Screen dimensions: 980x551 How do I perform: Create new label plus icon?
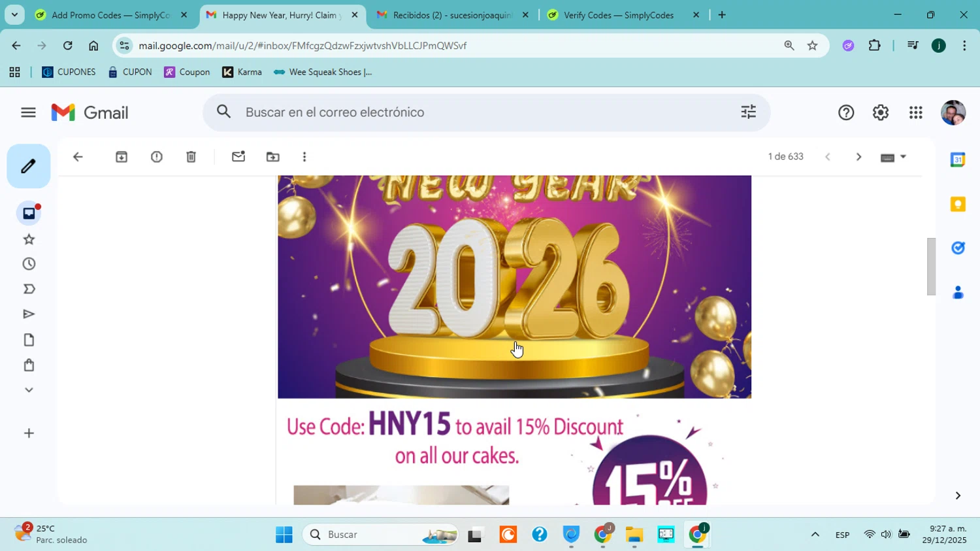click(x=29, y=433)
